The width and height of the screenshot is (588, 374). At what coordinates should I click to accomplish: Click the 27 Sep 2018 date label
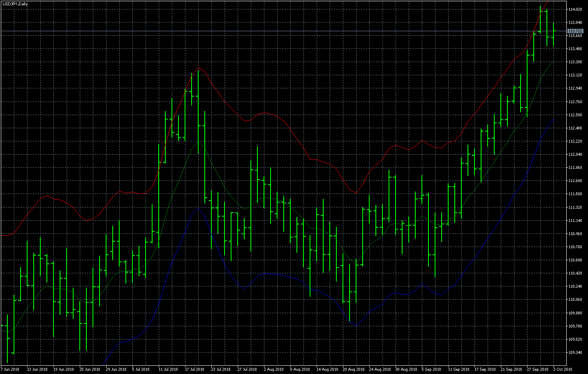click(538, 369)
